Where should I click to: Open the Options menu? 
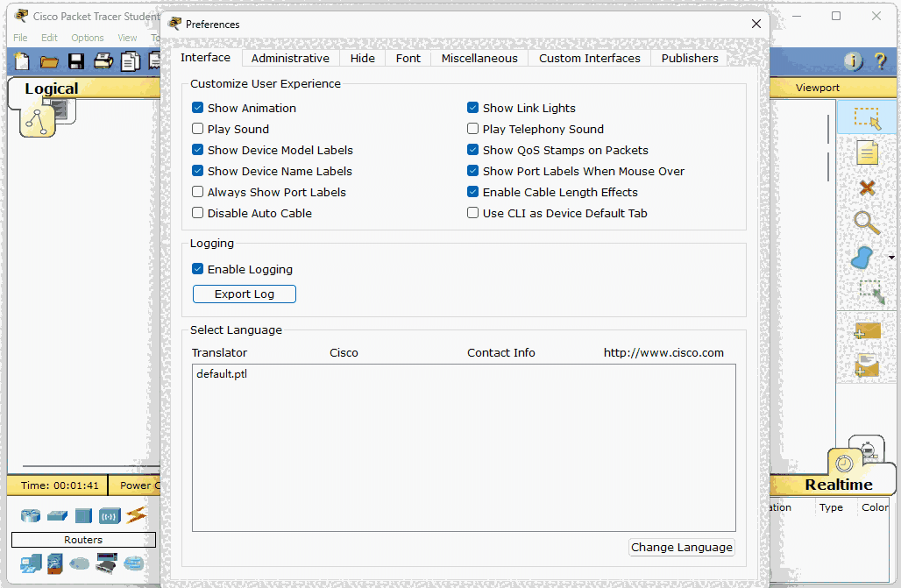pyautogui.click(x=87, y=38)
